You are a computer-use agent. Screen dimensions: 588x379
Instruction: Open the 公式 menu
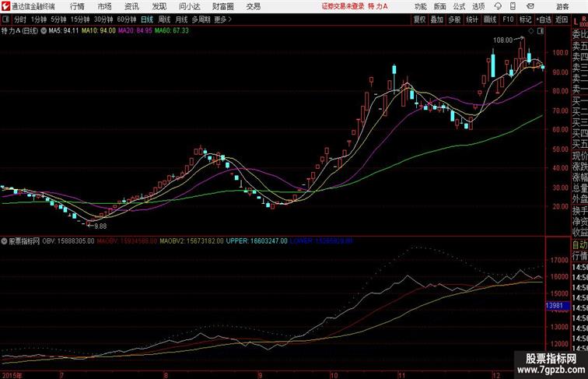point(459,6)
